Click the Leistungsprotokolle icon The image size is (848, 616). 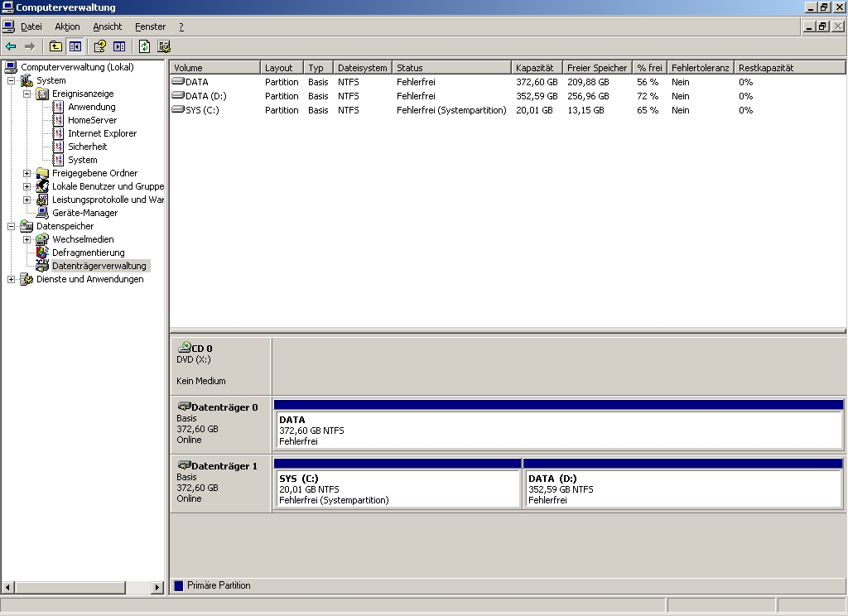[42, 200]
